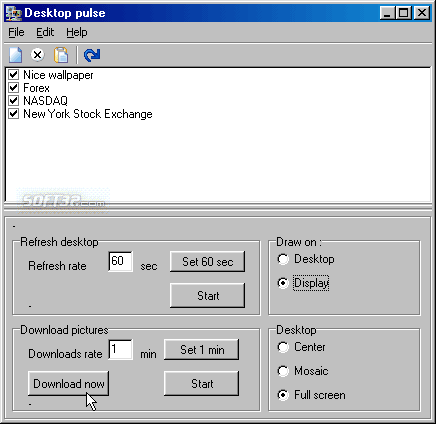Click the Downloads rate input field
The image size is (436, 424).
point(120,349)
